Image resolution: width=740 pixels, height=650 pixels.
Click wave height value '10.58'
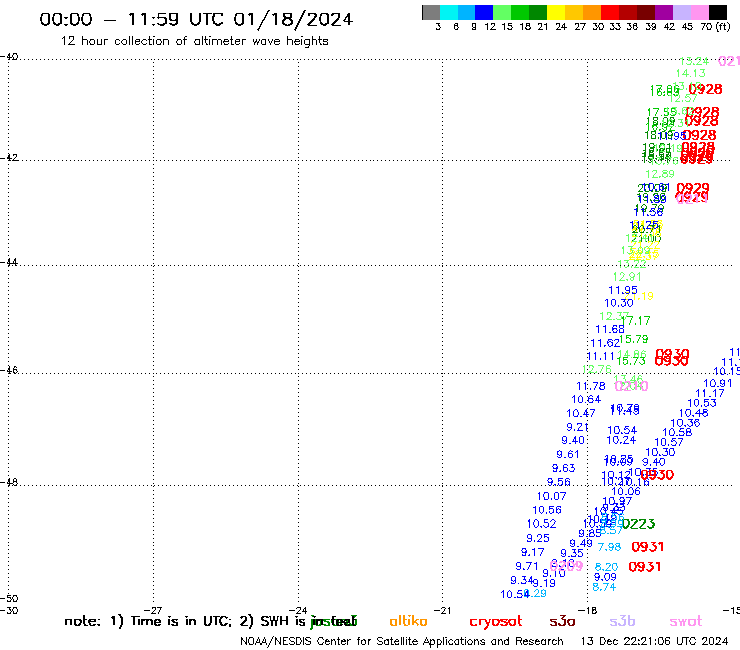(x=677, y=432)
